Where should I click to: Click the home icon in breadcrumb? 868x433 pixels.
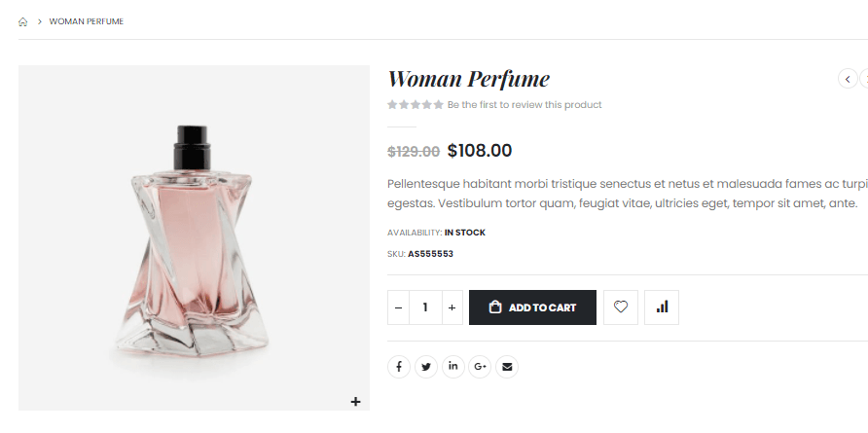(22, 21)
